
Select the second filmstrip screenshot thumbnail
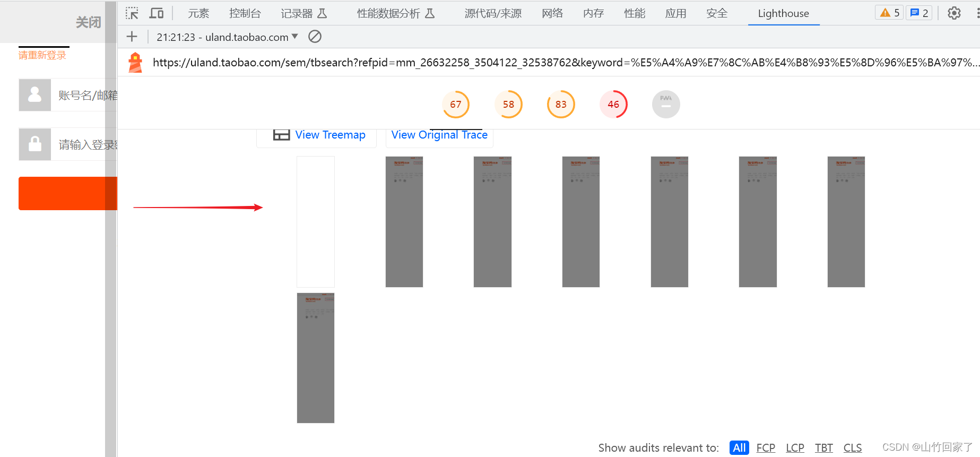[x=404, y=222]
